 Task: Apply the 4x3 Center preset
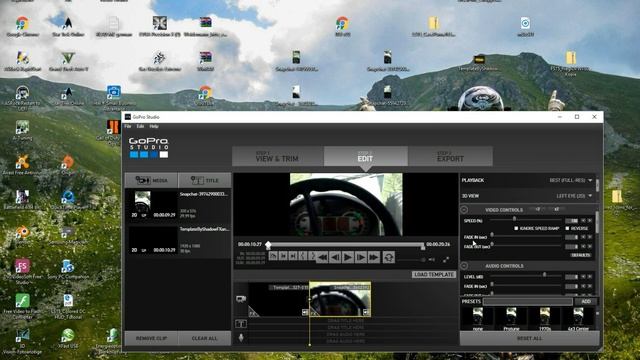click(x=578, y=319)
